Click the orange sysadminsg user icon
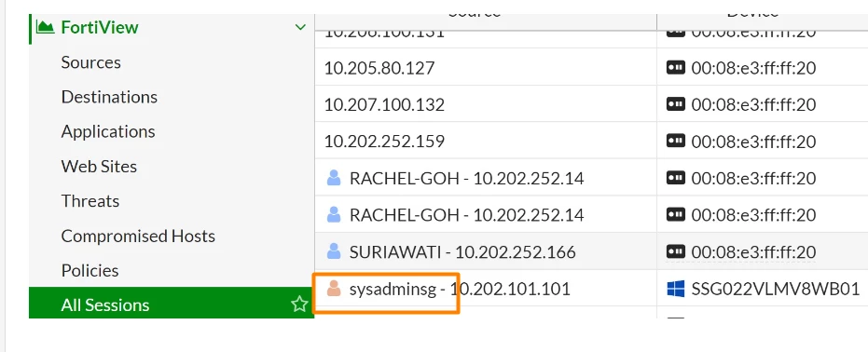Screen dimensions: 868x352 click(334, 289)
